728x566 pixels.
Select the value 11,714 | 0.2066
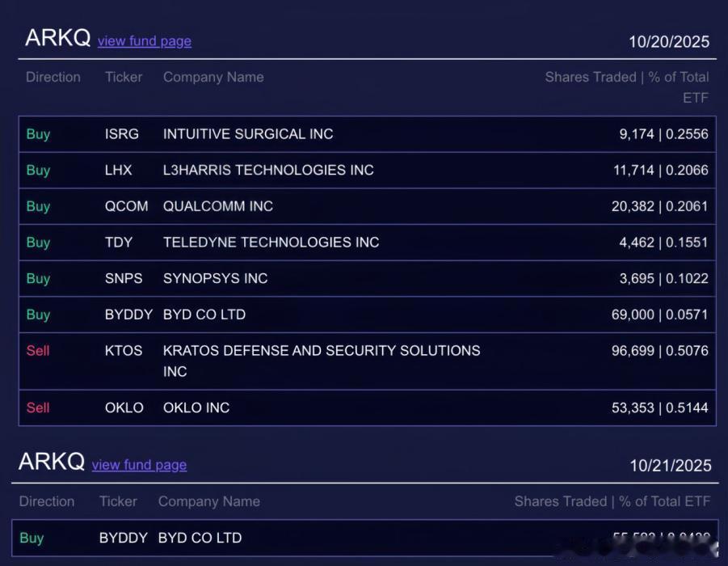coord(661,170)
